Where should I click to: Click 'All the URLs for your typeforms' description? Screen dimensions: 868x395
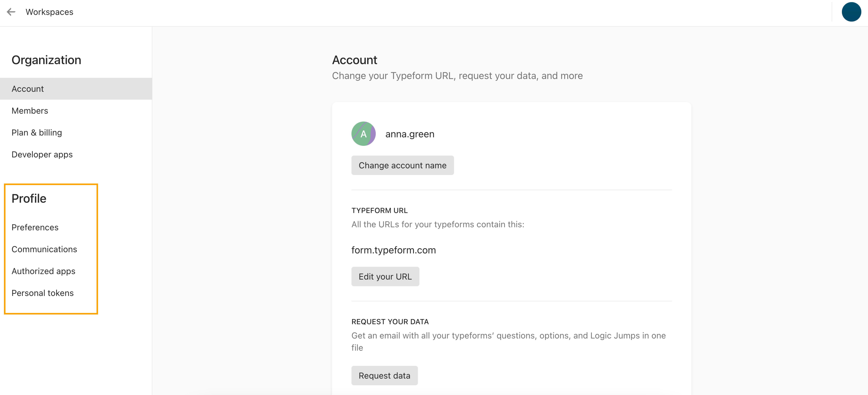coord(438,224)
